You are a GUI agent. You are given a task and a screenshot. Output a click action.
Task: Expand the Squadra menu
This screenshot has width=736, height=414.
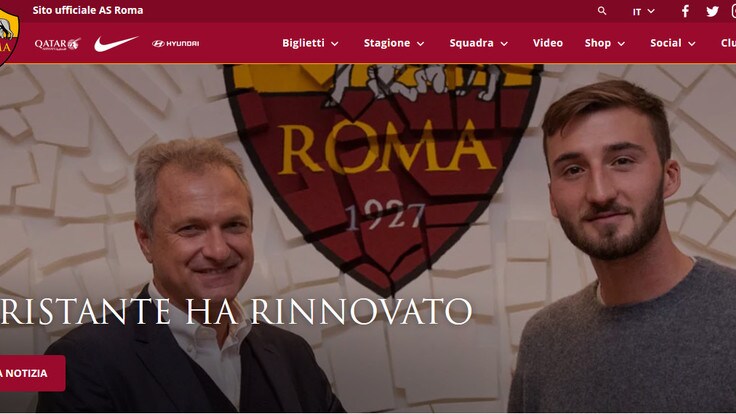tap(478, 43)
